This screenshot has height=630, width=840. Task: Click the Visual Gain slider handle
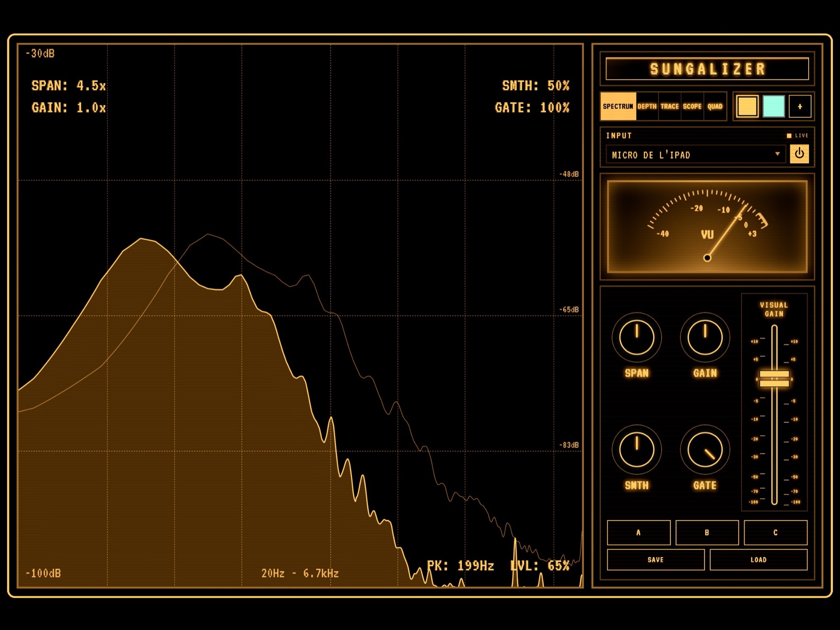click(x=774, y=379)
